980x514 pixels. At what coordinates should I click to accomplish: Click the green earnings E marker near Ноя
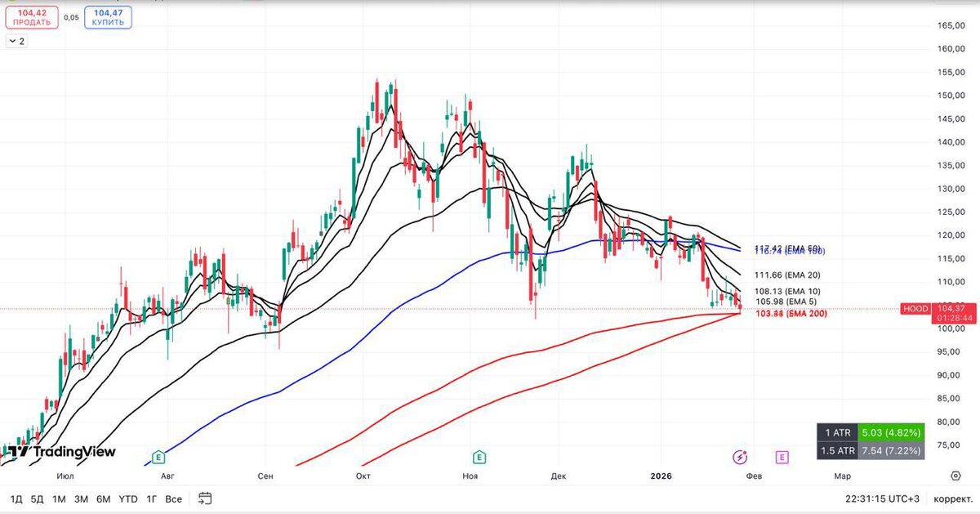pos(480,458)
